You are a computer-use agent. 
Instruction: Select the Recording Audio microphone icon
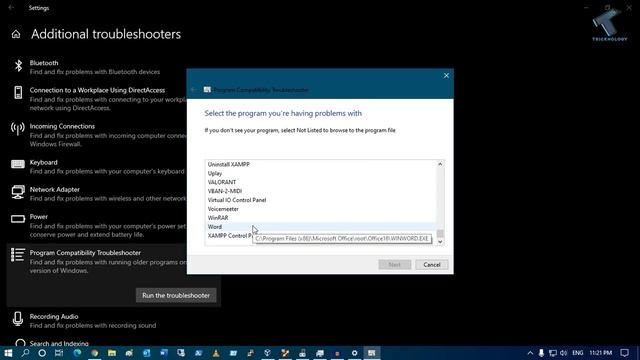[18, 319]
